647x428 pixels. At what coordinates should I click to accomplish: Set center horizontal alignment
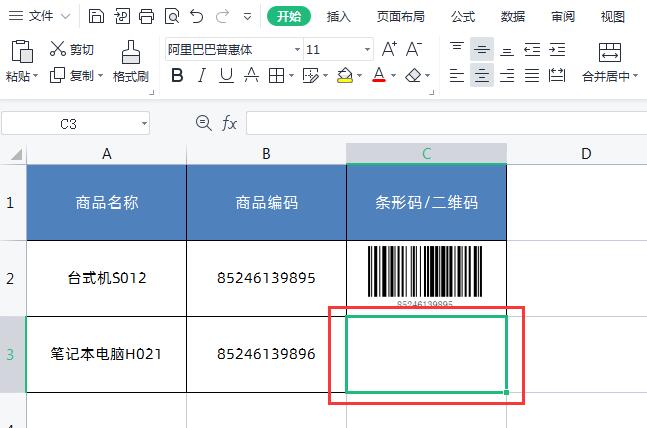click(482, 76)
